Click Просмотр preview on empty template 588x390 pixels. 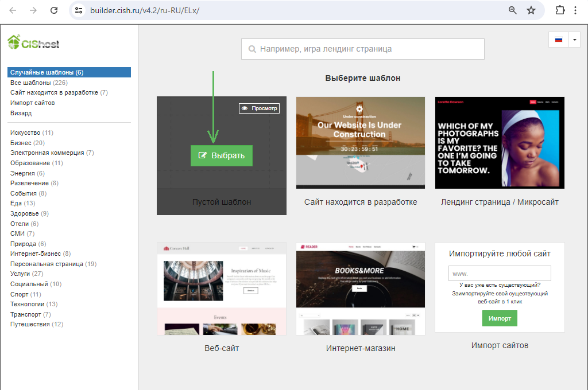click(259, 108)
